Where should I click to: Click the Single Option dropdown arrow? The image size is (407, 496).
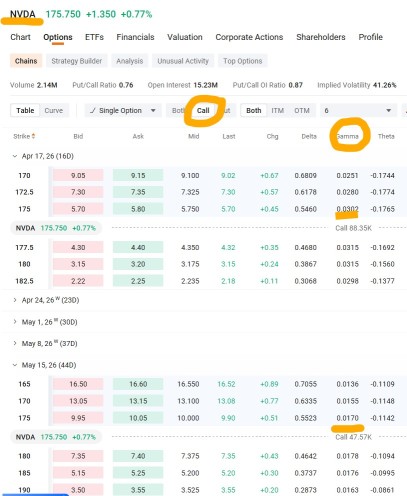153,110
